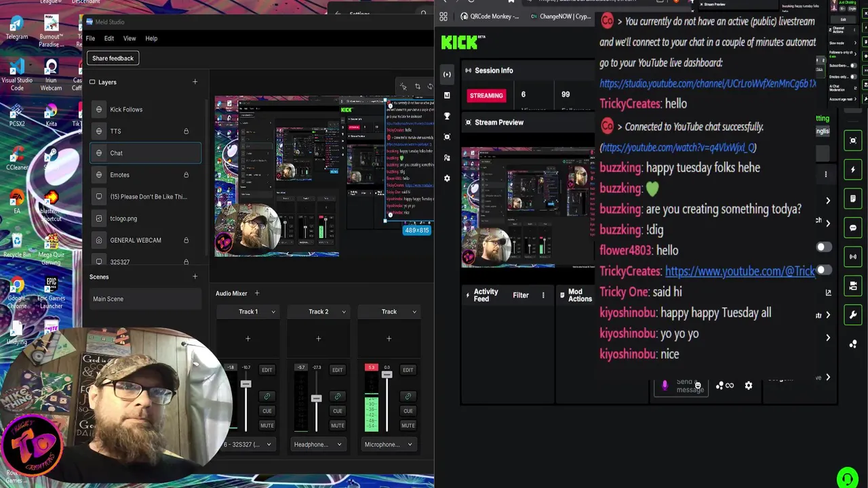This screenshot has width=868, height=488.
Task: Expand the third Track name dropdown
Action: pos(414,312)
